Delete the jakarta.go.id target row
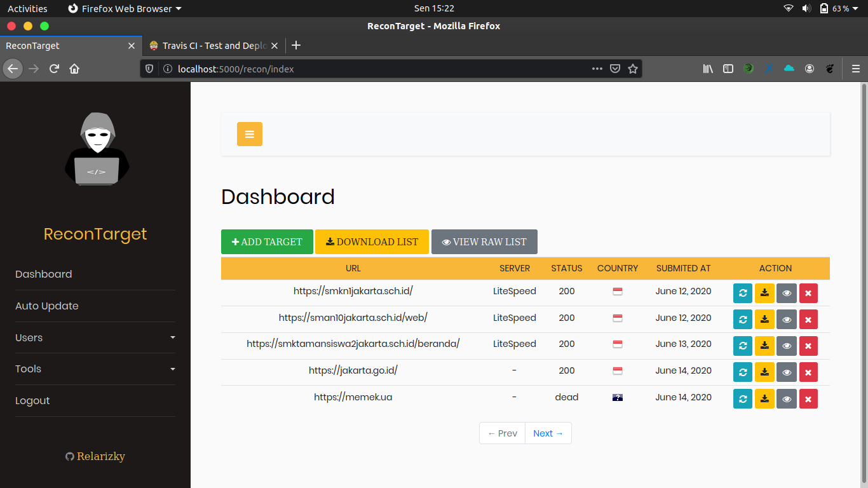The height and width of the screenshot is (488, 868). [808, 372]
